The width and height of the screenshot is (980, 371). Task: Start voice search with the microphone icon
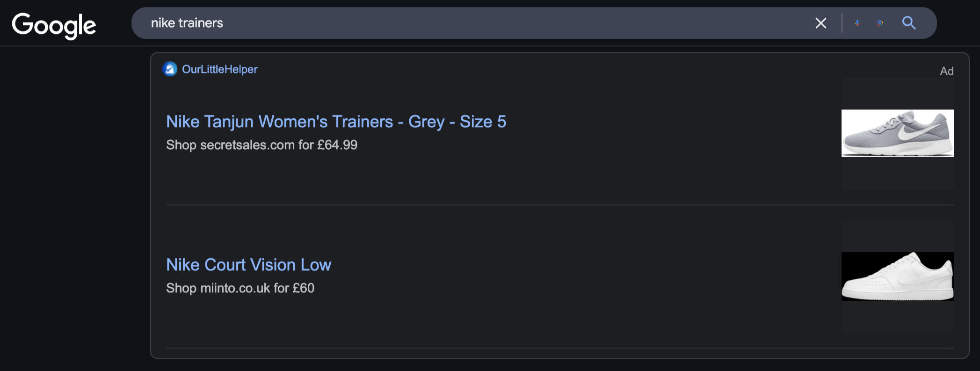point(857,23)
